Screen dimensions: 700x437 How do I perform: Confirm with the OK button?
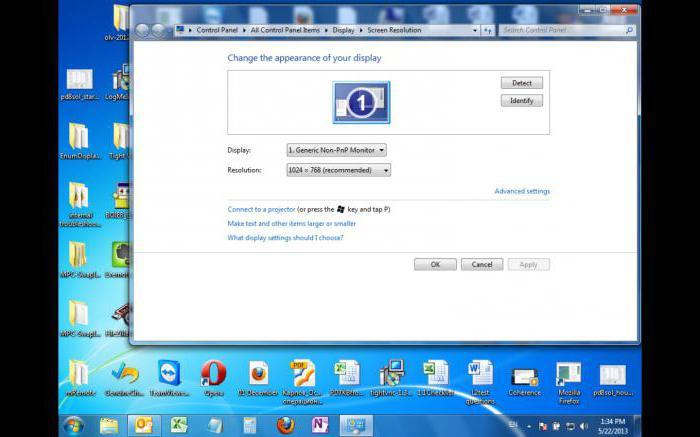[435, 265]
